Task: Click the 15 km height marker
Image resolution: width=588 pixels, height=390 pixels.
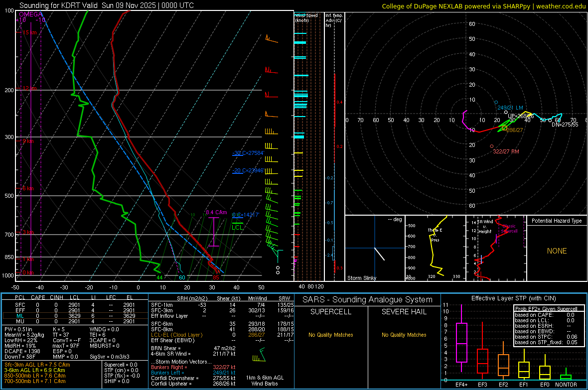Action: click(x=29, y=33)
